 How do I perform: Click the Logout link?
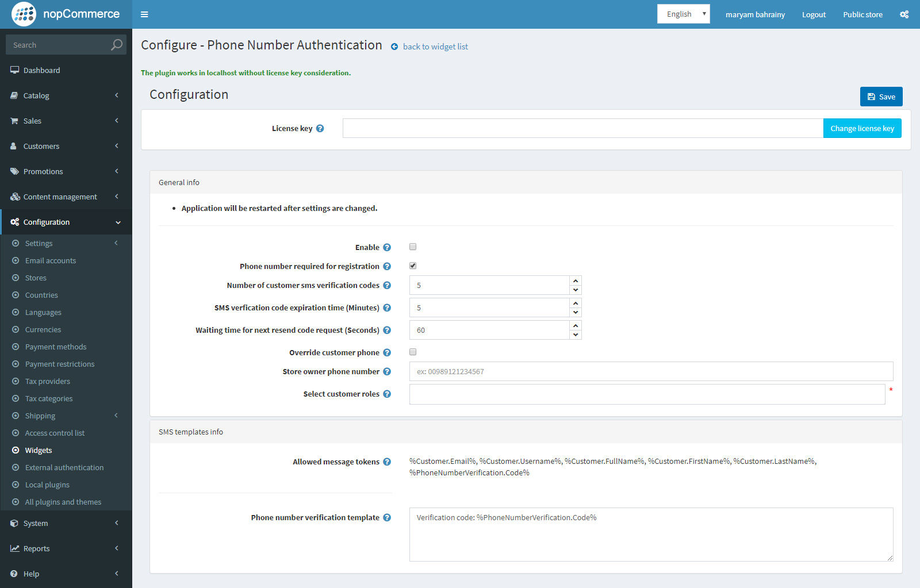pyautogui.click(x=814, y=14)
